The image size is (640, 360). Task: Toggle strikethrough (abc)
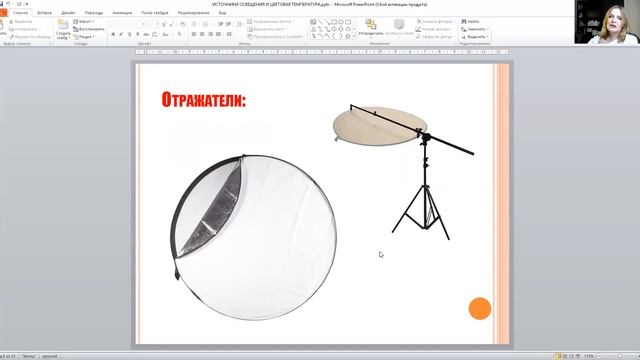click(x=146, y=35)
